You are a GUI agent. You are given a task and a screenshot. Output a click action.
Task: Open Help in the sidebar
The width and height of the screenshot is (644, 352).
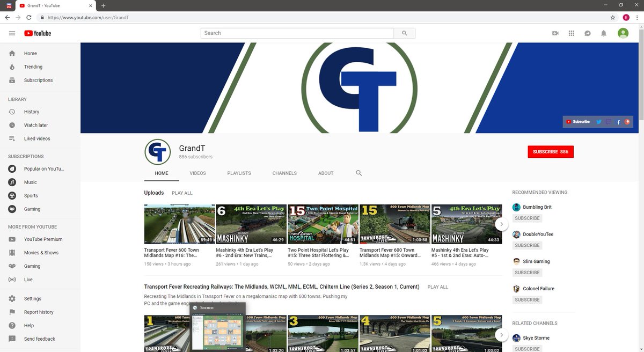[40, 326]
